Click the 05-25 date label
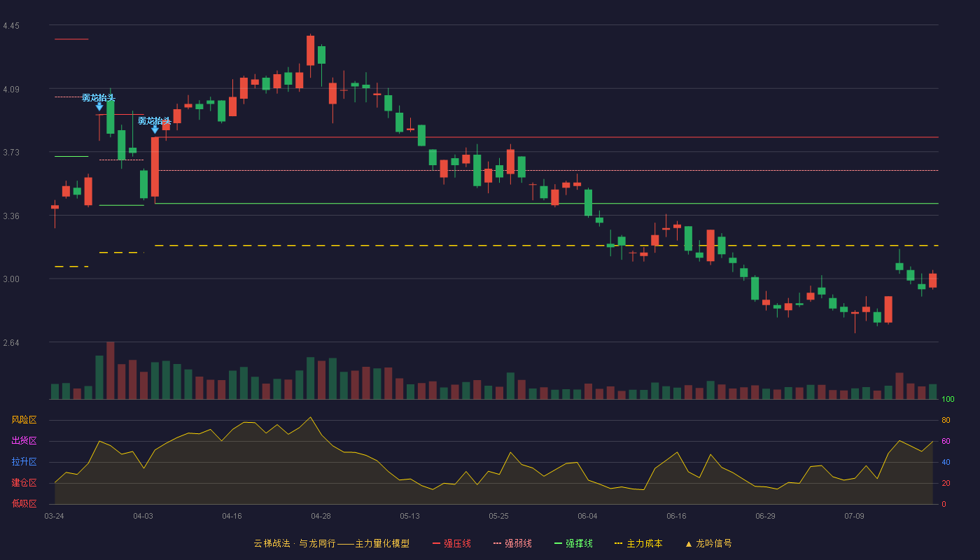The image size is (980, 560). click(498, 516)
